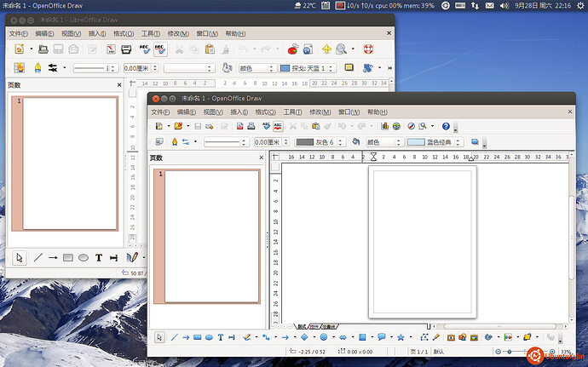Select the Text tool in OpenOffice drawing toolbar

coord(220,337)
